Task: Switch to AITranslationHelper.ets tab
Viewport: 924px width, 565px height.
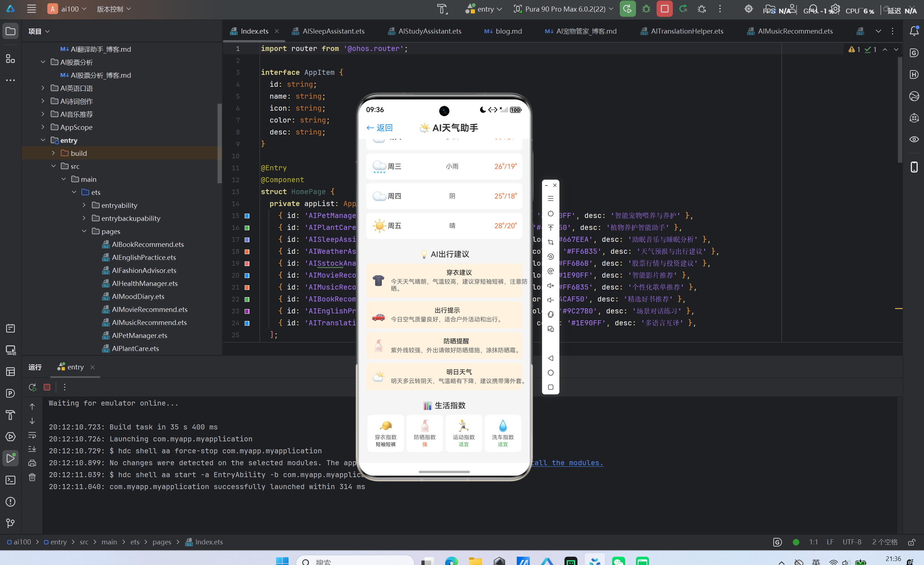Action: click(x=682, y=31)
